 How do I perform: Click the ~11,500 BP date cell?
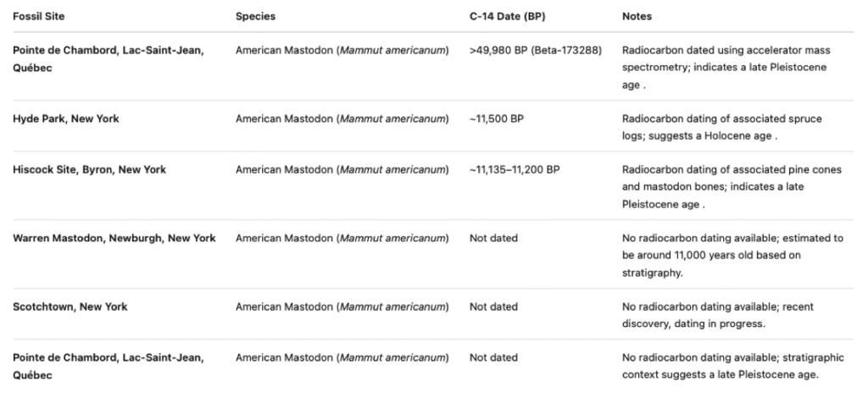(x=496, y=119)
